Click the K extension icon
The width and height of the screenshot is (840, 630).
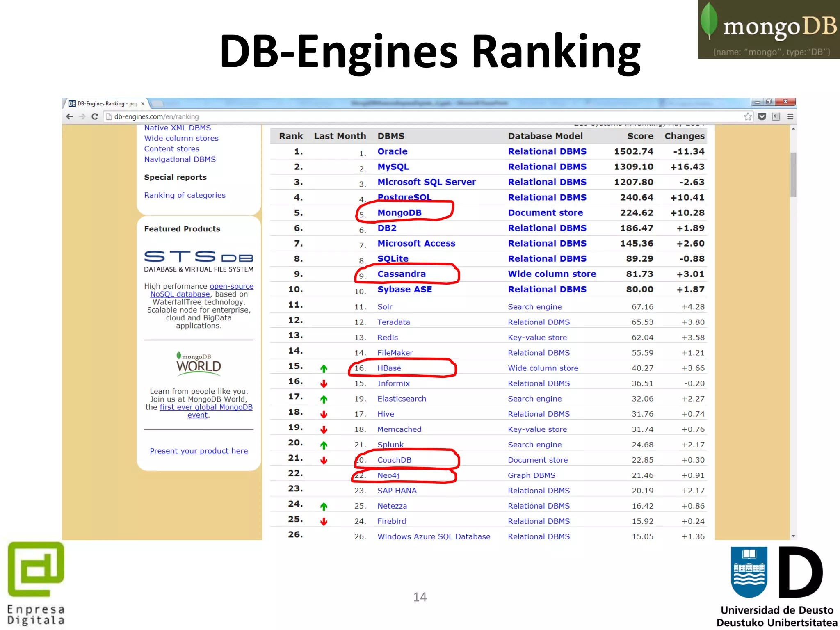pyautogui.click(x=776, y=116)
